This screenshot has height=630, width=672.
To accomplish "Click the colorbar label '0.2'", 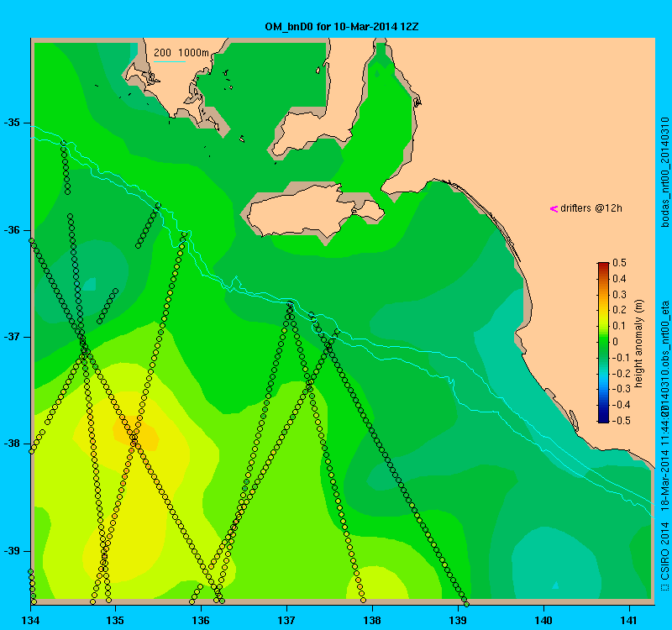I will click(x=619, y=310).
